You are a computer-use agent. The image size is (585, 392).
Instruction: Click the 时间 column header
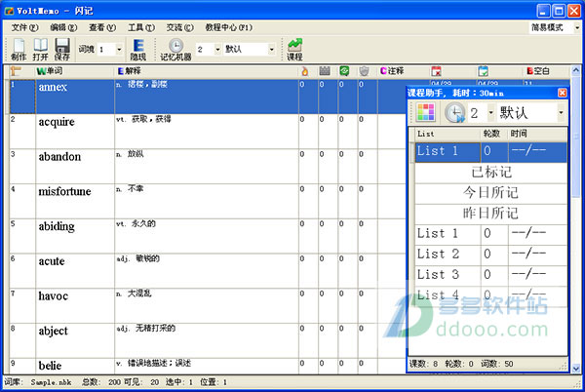click(537, 134)
